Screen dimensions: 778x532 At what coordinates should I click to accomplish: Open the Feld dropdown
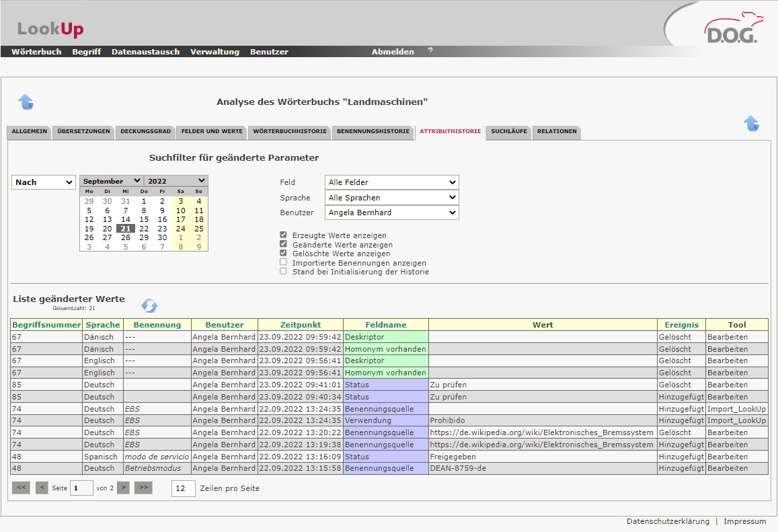tap(391, 182)
